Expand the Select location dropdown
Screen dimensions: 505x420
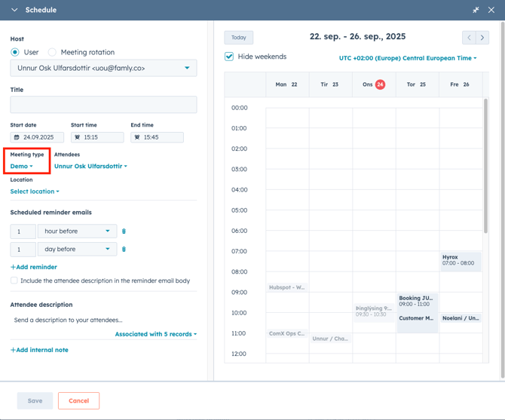(x=35, y=192)
